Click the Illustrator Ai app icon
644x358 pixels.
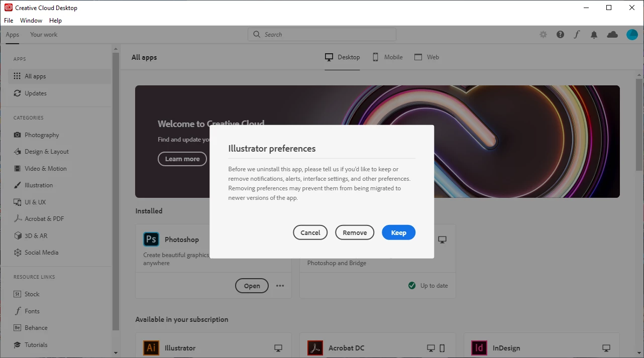[151, 348]
